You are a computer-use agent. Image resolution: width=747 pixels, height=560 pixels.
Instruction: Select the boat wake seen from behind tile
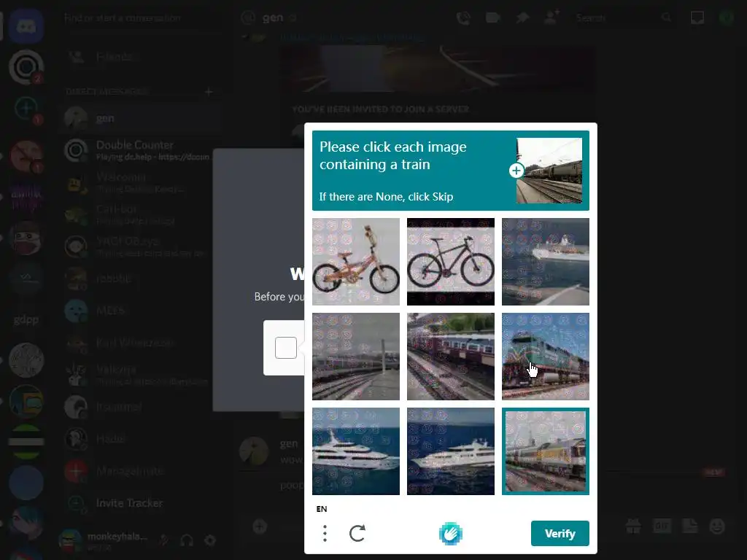pyautogui.click(x=546, y=262)
